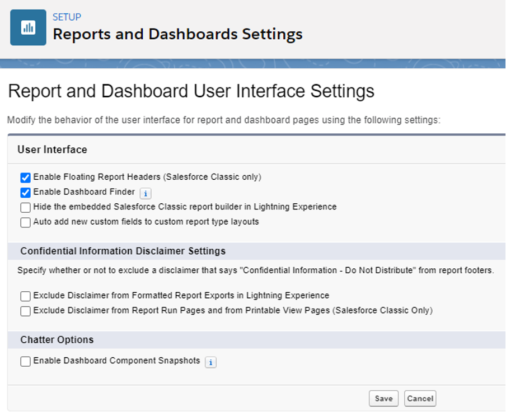Open info icon beside Dashboard Component Snapshots

click(x=210, y=362)
